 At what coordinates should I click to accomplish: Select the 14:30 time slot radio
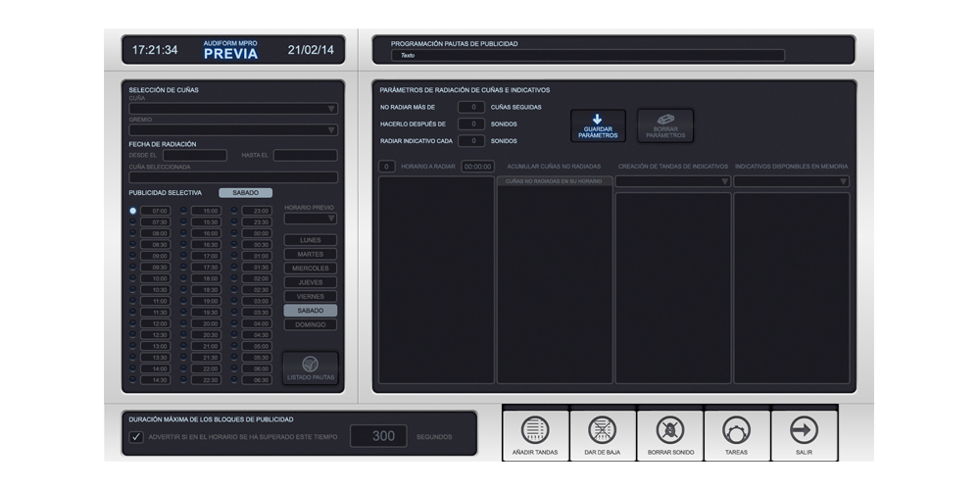point(132,379)
